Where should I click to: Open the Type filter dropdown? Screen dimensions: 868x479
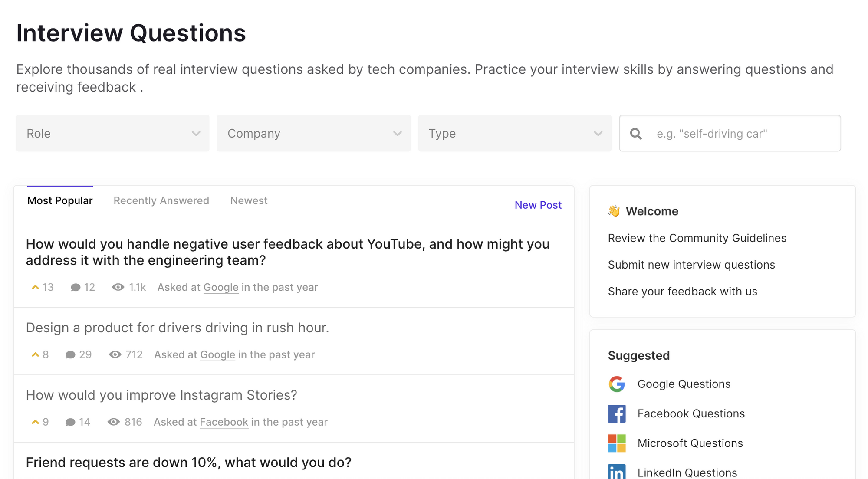point(515,133)
